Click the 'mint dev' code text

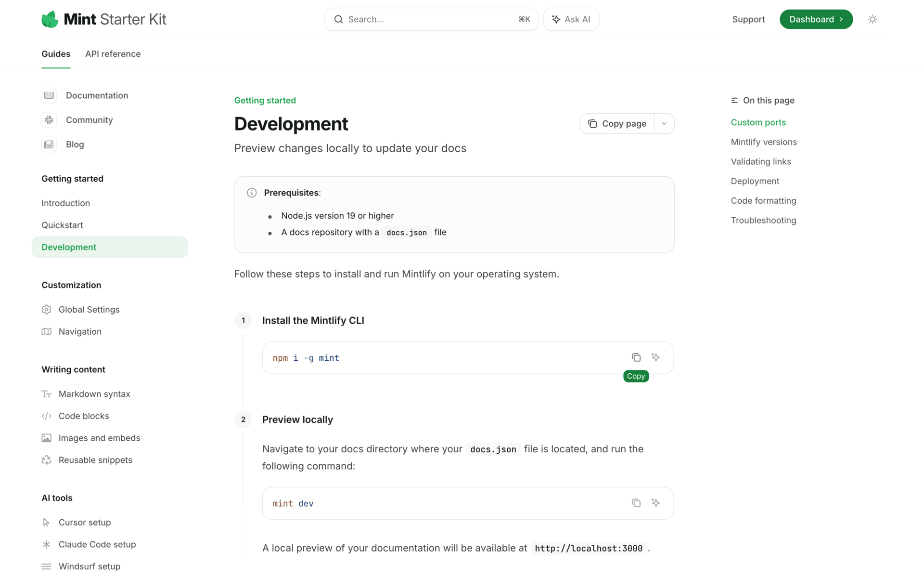pyautogui.click(x=293, y=503)
